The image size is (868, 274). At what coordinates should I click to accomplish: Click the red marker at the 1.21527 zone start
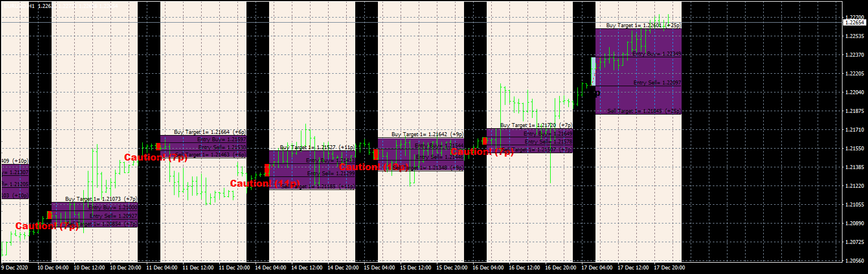(x=267, y=170)
